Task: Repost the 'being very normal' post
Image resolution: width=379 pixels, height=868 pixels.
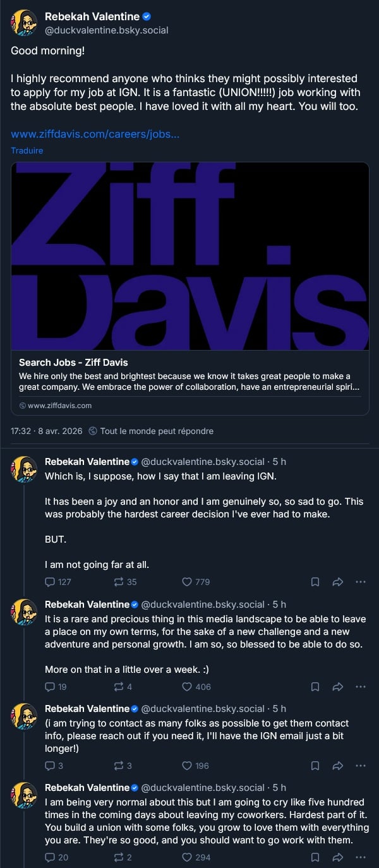Action: (x=118, y=857)
